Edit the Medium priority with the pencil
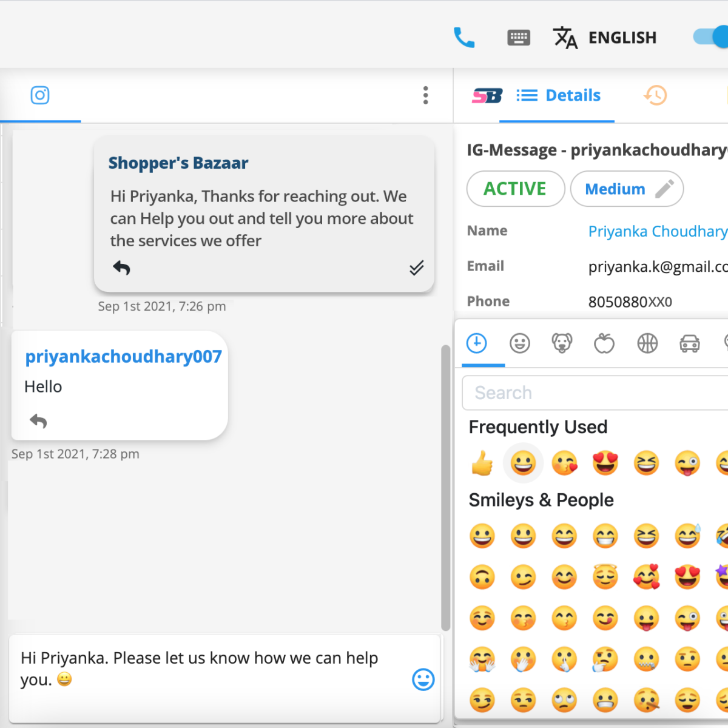 tap(665, 189)
